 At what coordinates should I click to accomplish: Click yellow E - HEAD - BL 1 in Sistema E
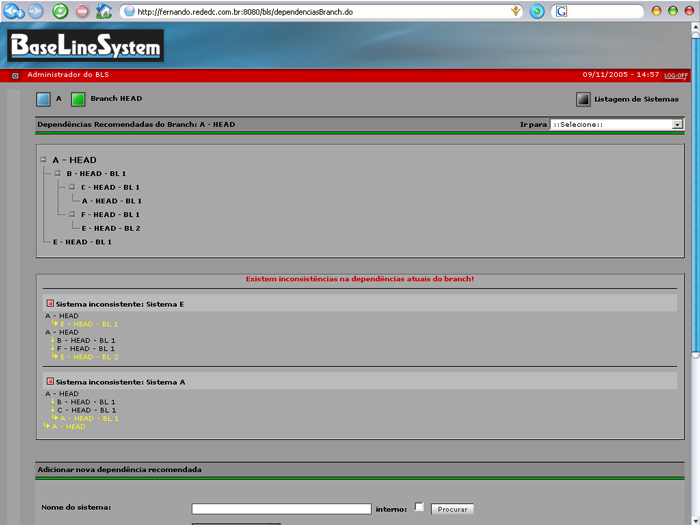click(89, 324)
